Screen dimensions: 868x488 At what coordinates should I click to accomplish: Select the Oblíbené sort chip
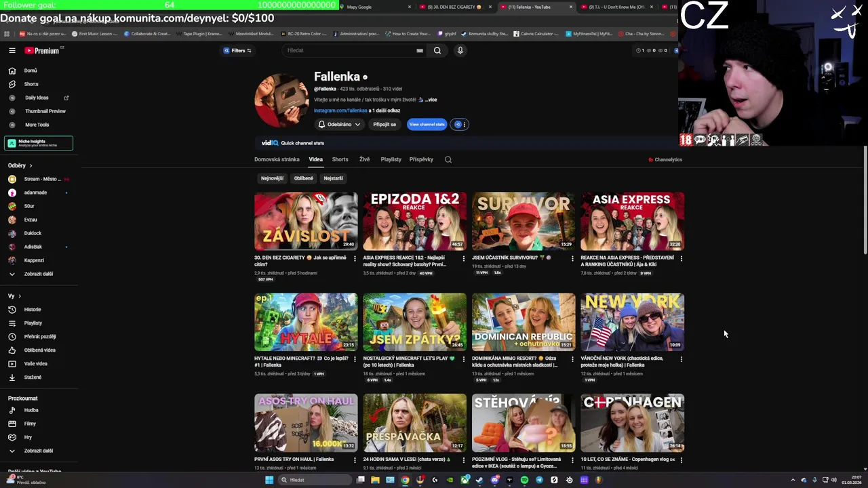click(x=304, y=178)
